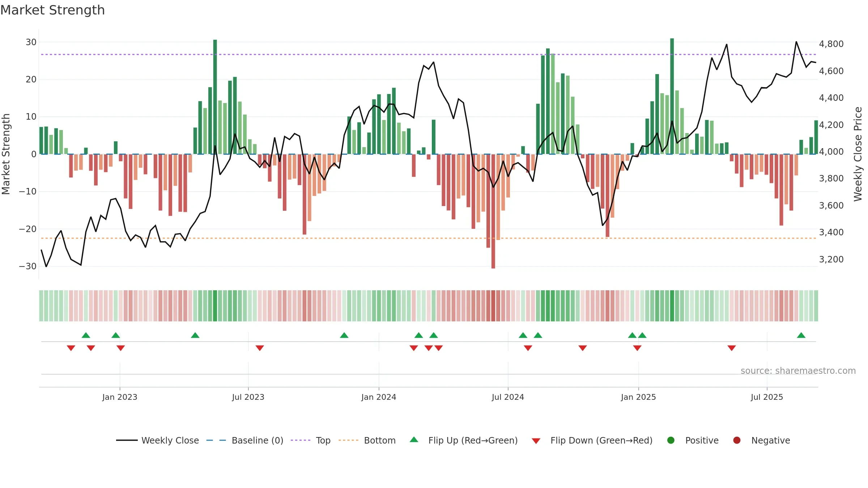Click the 'Jan 2024' x-axis label
The width and height of the screenshot is (868, 488).
[x=379, y=397]
